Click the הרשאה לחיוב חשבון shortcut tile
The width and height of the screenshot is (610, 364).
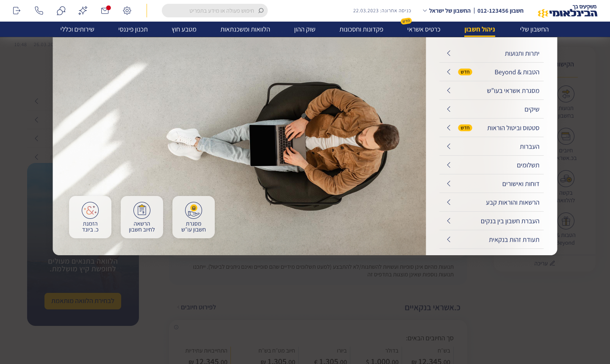pos(142,217)
